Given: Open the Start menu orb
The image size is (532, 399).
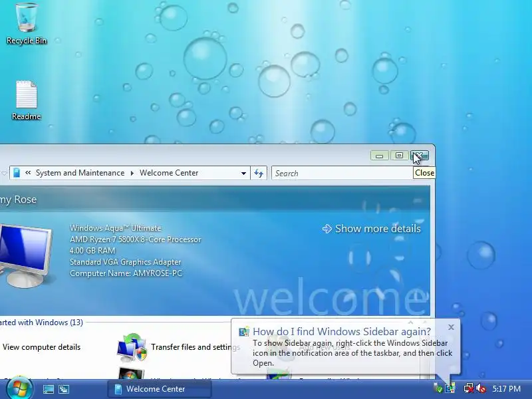Looking at the screenshot, I should pyautogui.click(x=20, y=389).
